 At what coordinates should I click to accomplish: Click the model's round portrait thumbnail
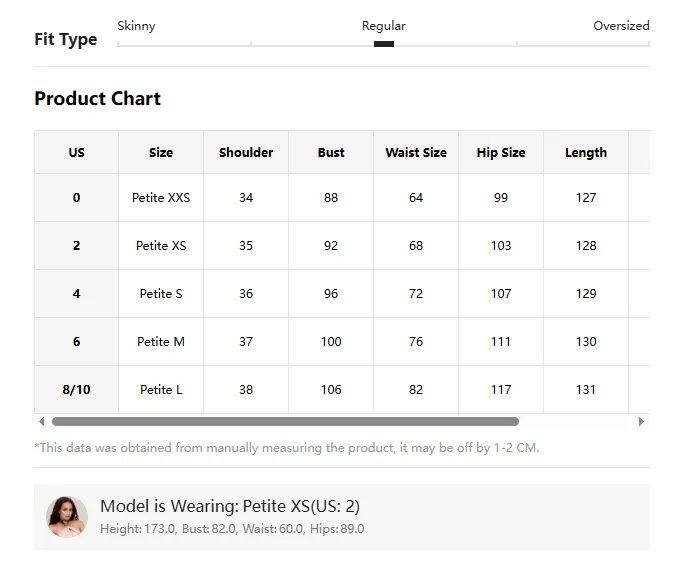pos(67,517)
